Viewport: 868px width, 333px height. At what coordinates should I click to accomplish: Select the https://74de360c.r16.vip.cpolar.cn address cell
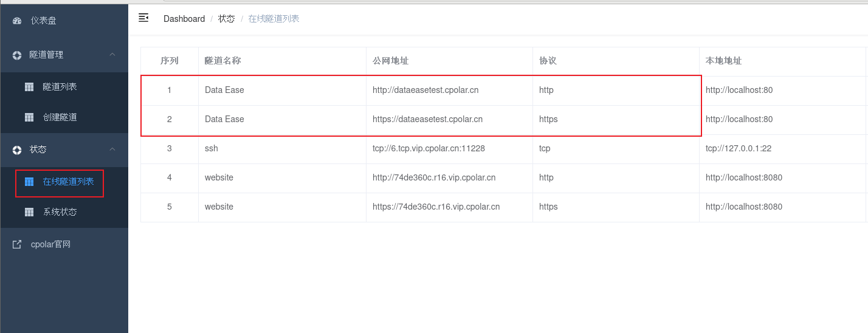point(436,207)
